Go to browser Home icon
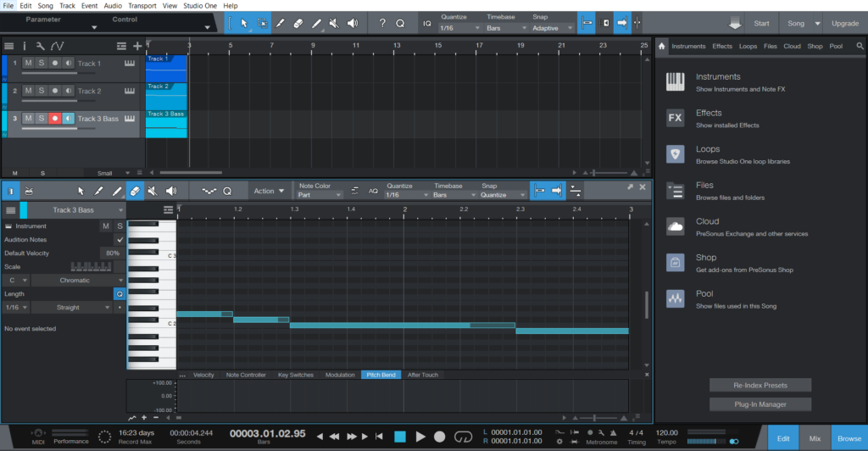 [661, 46]
